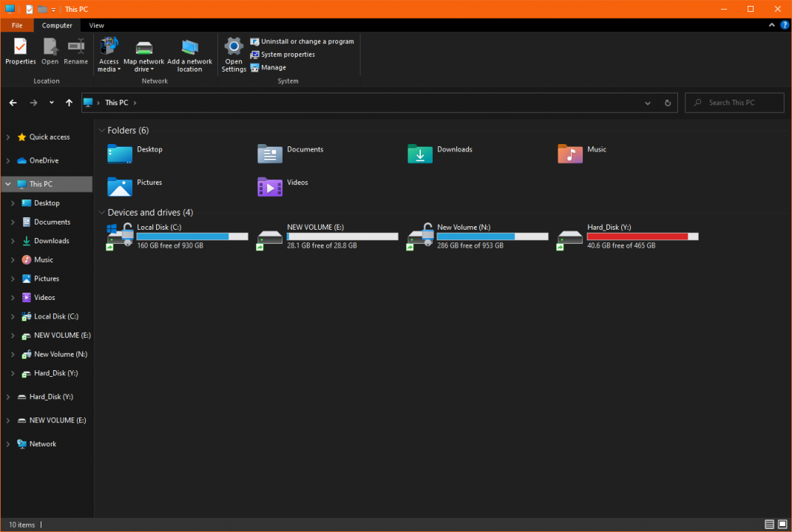Refresh the This PC view
The width and height of the screenshot is (792, 532).
coord(668,103)
